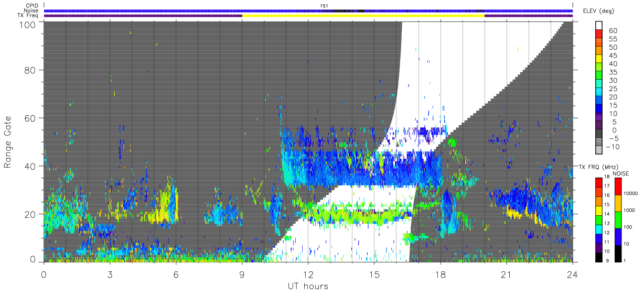The height and width of the screenshot is (297, 644).
Task: Click the red top swatch of TX FRQ colorbar
Action: click(599, 182)
